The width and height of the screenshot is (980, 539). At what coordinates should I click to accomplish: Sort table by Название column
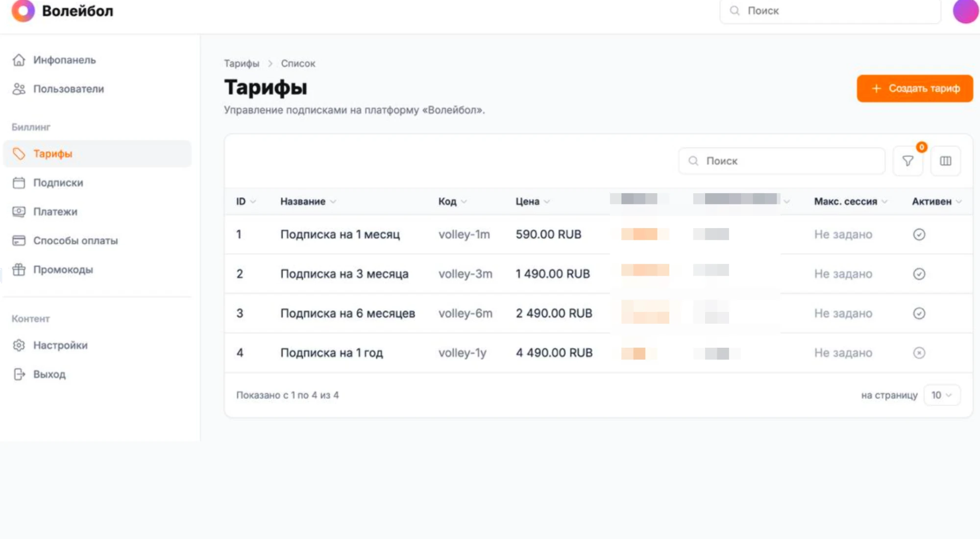click(308, 201)
